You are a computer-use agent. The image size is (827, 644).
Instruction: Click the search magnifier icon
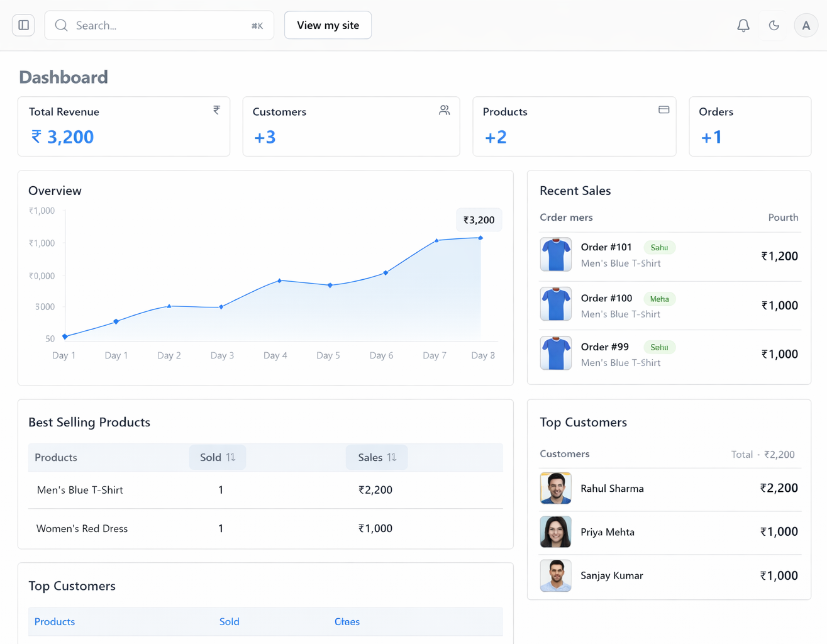[61, 25]
